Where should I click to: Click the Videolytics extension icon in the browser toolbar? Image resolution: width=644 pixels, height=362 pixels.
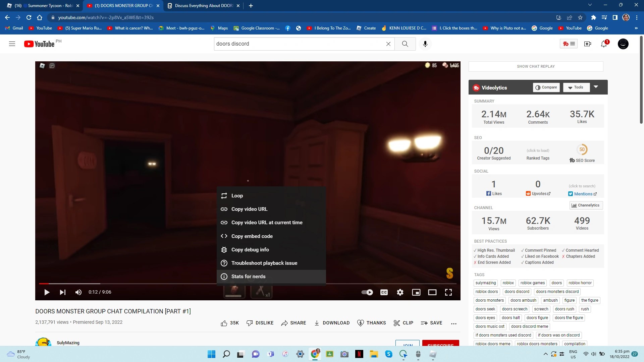tap(569, 44)
